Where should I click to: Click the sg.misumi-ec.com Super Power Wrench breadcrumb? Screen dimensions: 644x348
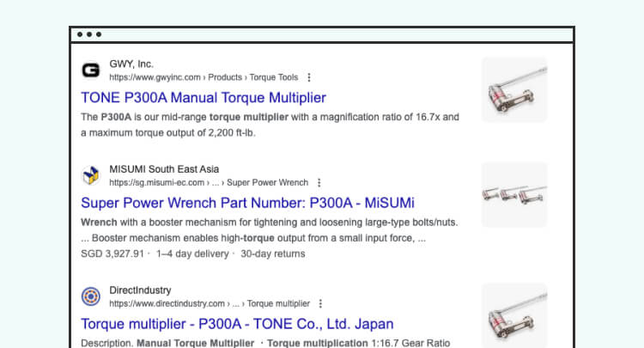coord(209,182)
